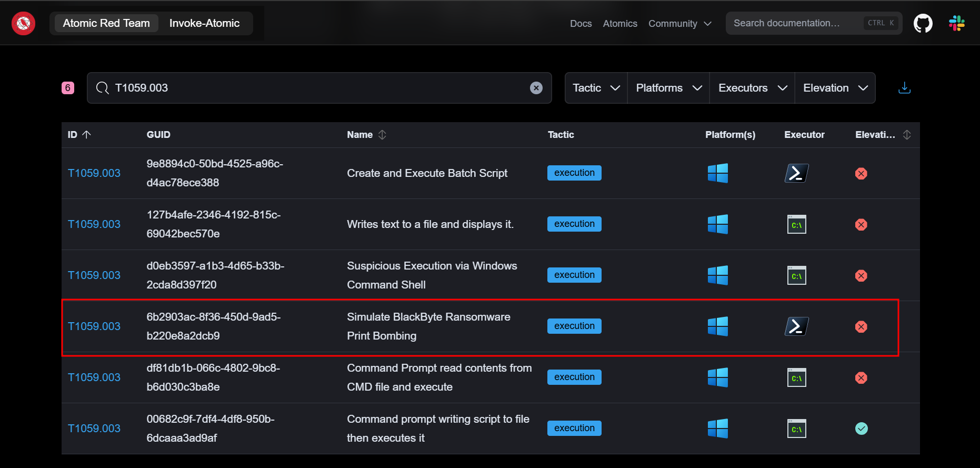
Task: Click GUID d0eb3597-a1b3-4d65-b33b-2cda8d397f20
Action: (x=215, y=275)
